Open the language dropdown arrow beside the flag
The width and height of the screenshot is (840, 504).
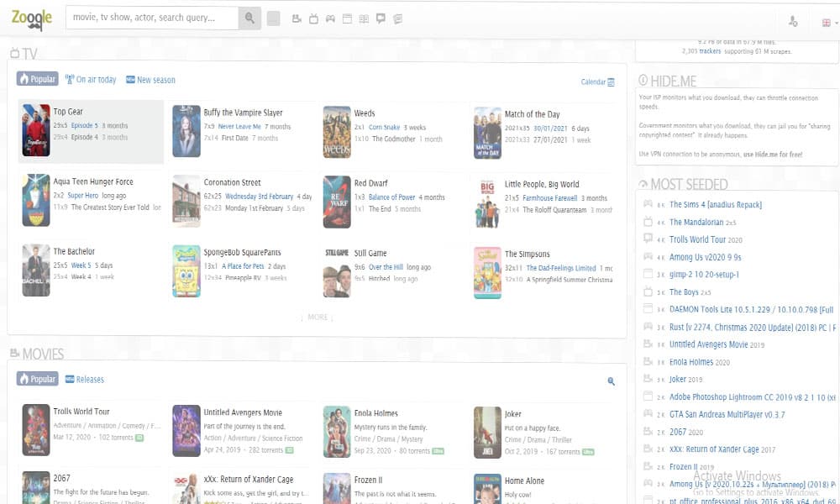pyautogui.click(x=837, y=23)
